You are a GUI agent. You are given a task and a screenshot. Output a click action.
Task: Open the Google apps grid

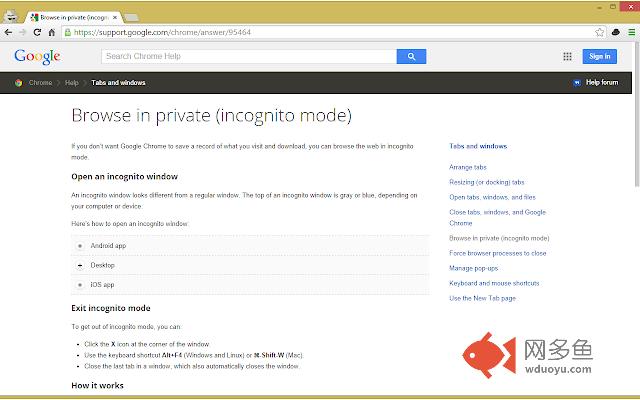coord(568,57)
